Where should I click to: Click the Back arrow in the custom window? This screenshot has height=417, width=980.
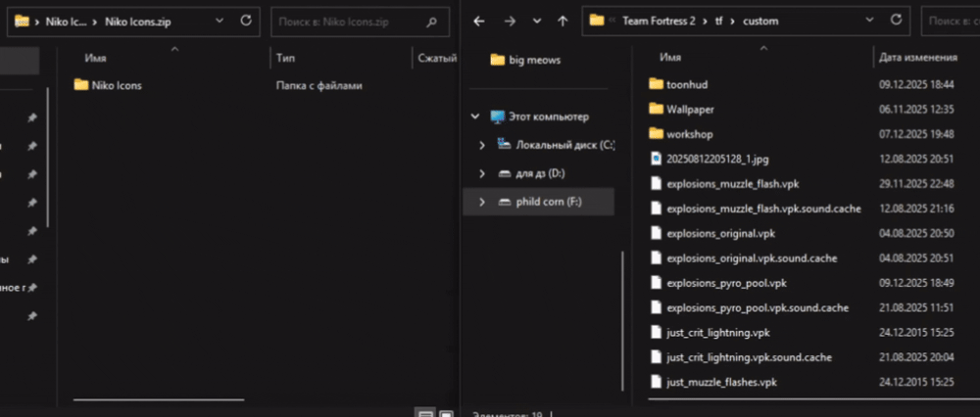480,20
